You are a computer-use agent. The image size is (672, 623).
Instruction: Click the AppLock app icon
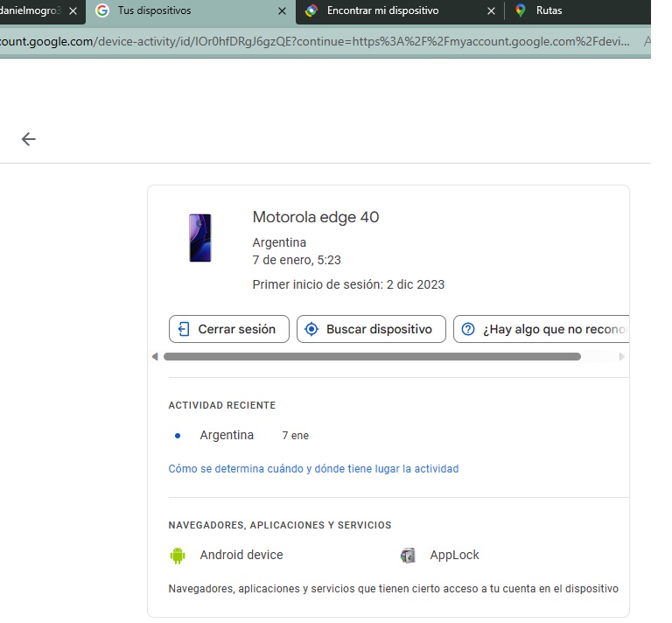click(408, 556)
